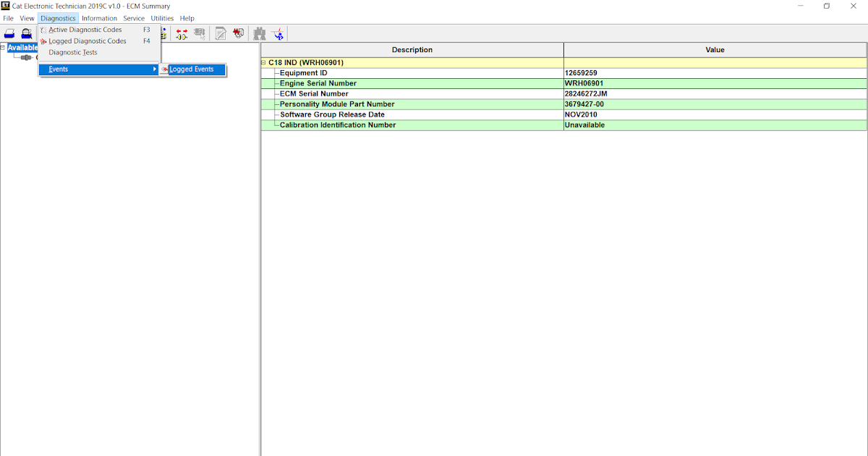
Task: Select the binoculars search toolbar icon
Action: [259, 33]
